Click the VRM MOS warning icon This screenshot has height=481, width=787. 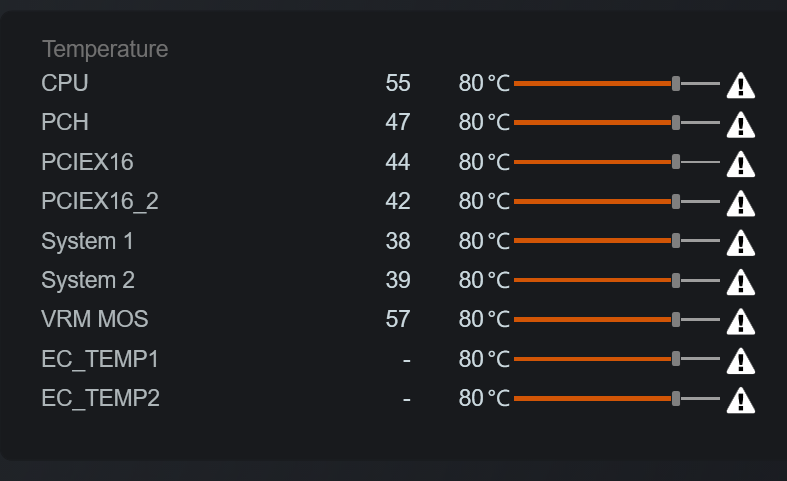point(740,321)
